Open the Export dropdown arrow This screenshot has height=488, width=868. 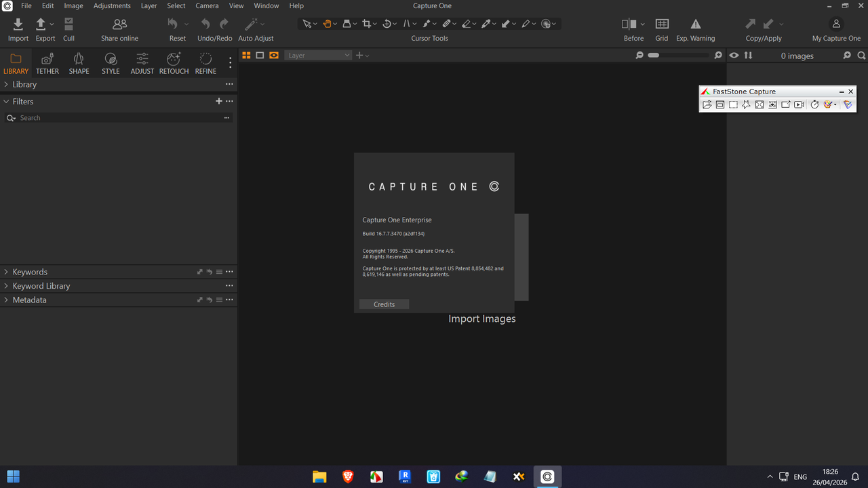coord(52,24)
